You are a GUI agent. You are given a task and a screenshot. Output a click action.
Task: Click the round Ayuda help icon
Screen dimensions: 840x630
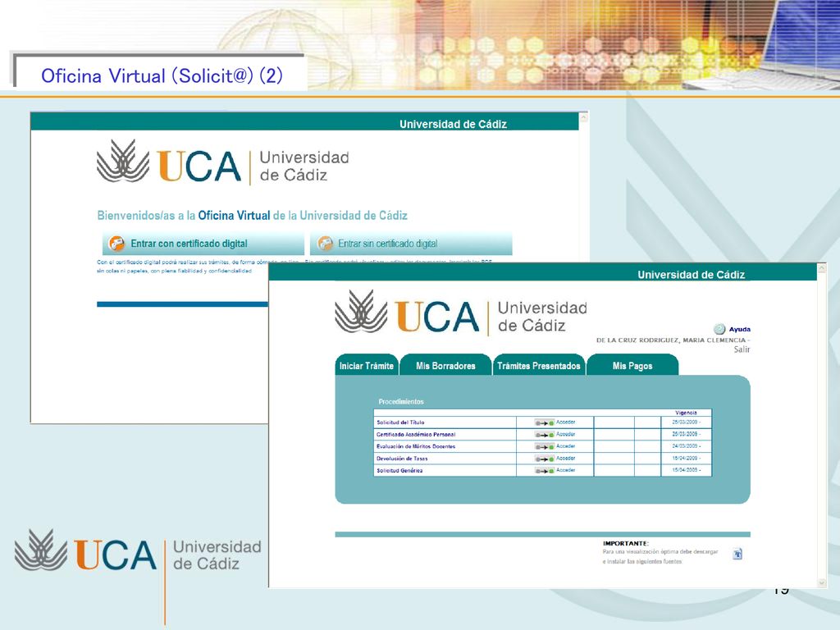(x=719, y=329)
